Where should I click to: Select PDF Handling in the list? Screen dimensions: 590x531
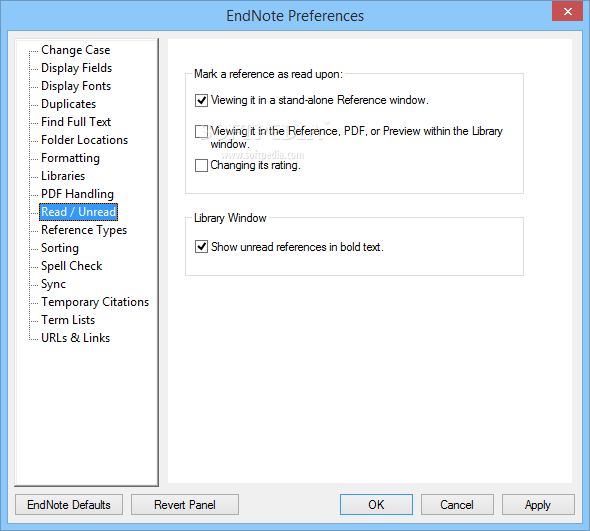pos(77,194)
